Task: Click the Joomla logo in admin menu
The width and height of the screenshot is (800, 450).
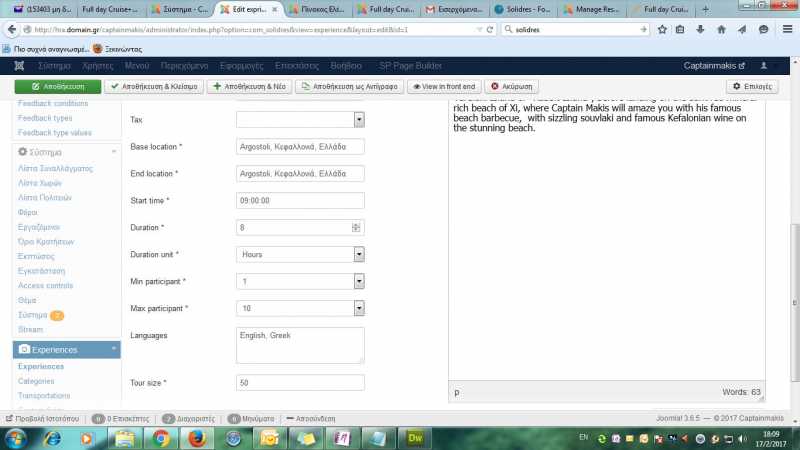Action: pos(19,65)
